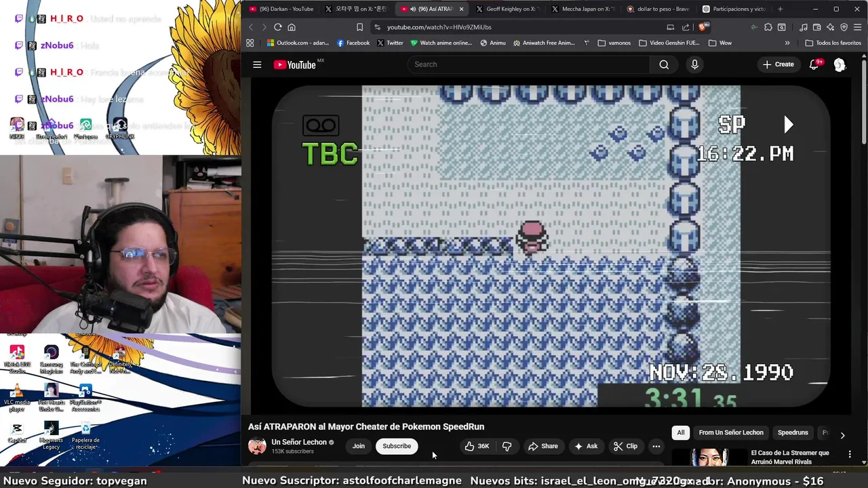868x488 pixels.
Task: Click the YouTube search magnifier button
Action: click(x=664, y=64)
